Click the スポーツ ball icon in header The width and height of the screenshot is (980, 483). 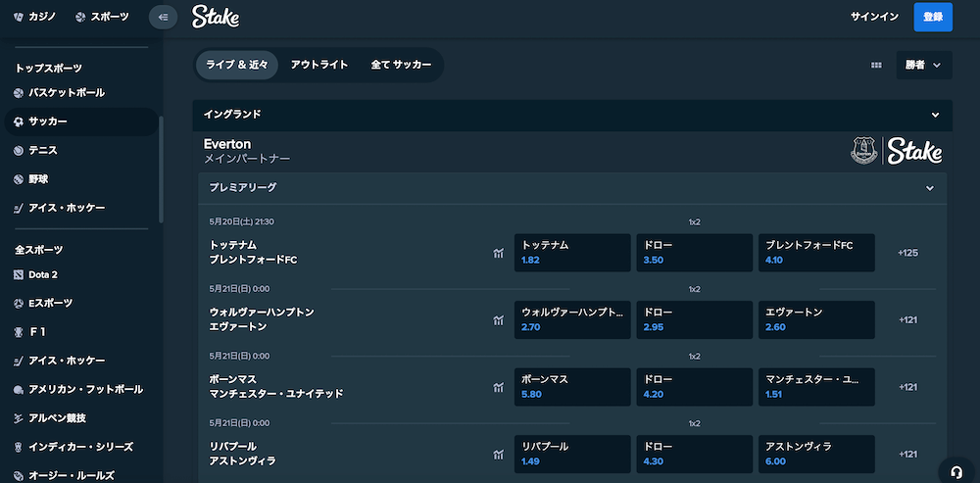[x=80, y=18]
